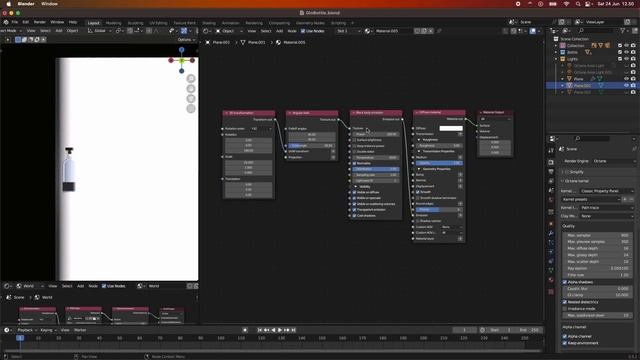
Task: Toggle Visible on diffuse checkbox
Action: (x=354, y=192)
